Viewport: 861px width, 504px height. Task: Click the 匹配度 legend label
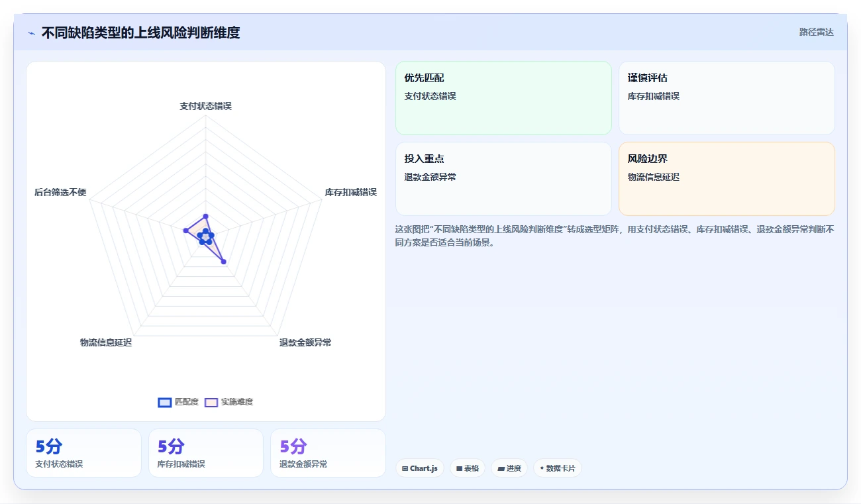186,402
